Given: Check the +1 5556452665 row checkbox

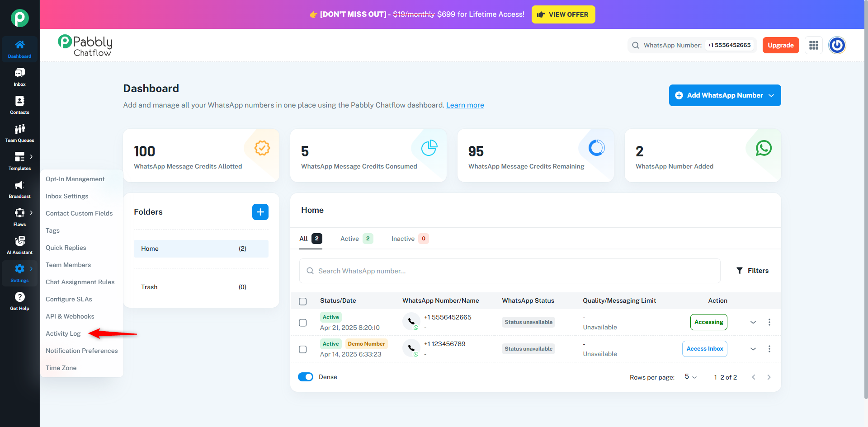Looking at the screenshot, I should (x=303, y=323).
